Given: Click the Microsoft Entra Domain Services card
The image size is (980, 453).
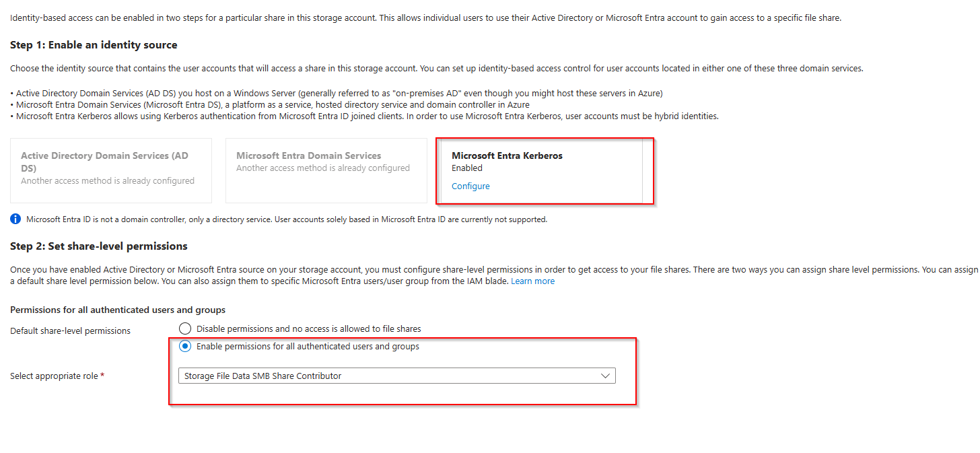Looking at the screenshot, I should click(326, 171).
